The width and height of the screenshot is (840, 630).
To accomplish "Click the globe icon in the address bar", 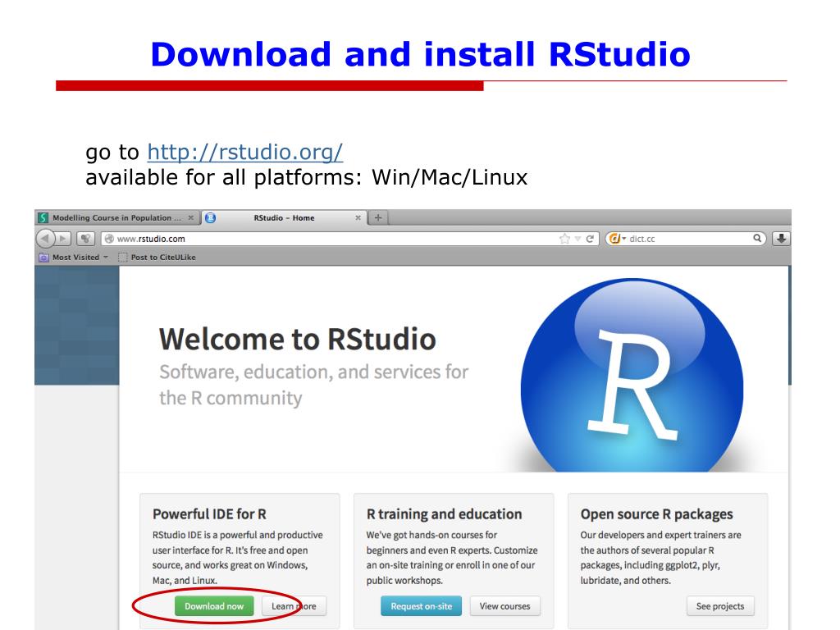I will [109, 239].
